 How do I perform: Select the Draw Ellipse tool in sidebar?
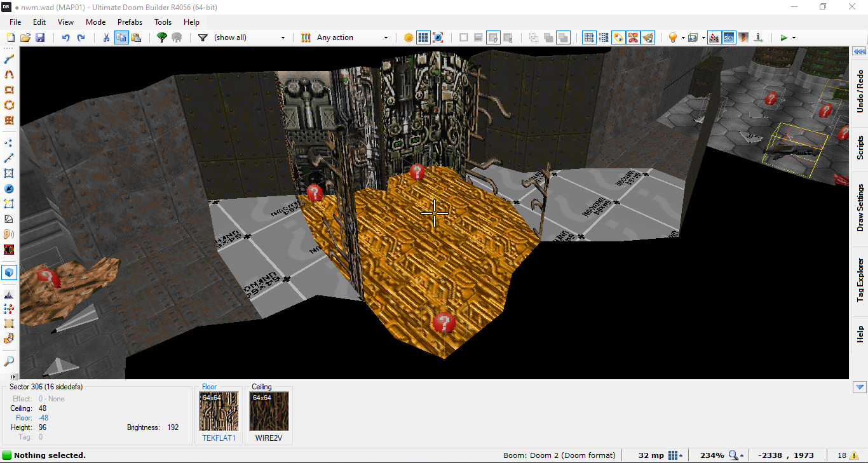tap(9, 105)
